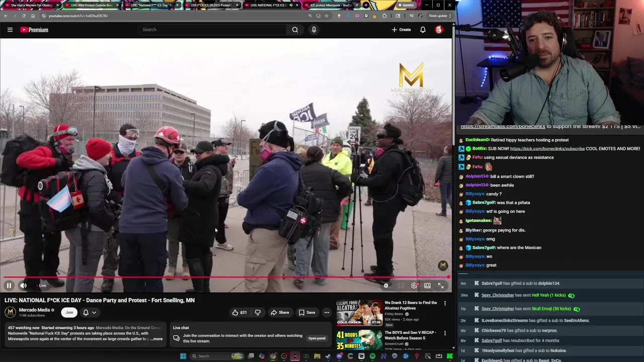The height and width of the screenshot is (362, 644).
Task: Expand the notification bell dropdown for channel
Action: [89, 312]
